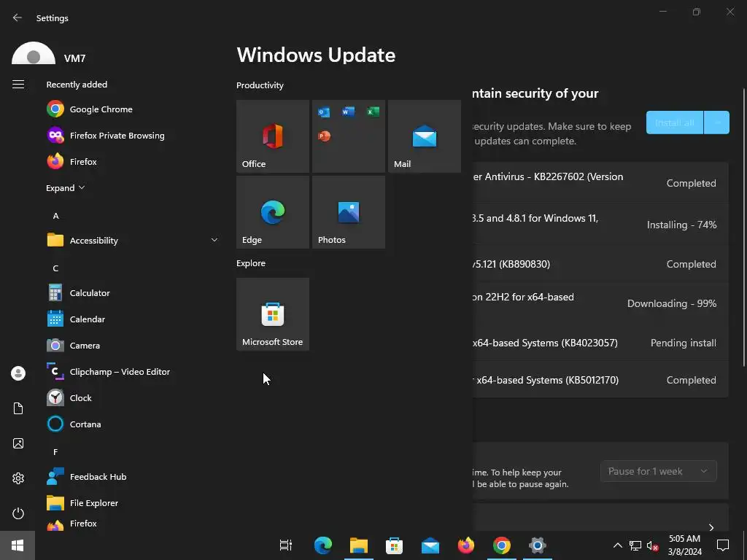Toggle the Start menu hamburger button
Screen dimensions: 747x560
[18, 85]
